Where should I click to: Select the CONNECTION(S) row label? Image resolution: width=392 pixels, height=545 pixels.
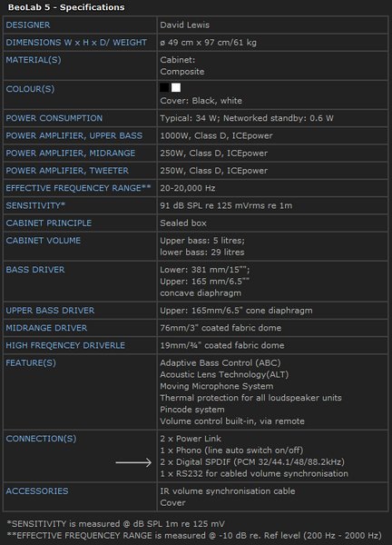pos(41,439)
